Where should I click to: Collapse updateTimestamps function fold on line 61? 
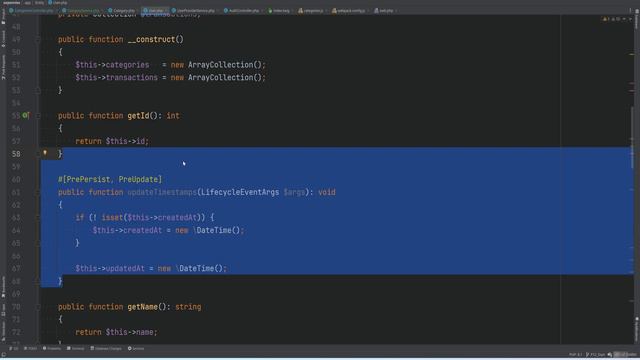pyautogui.click(x=38, y=192)
